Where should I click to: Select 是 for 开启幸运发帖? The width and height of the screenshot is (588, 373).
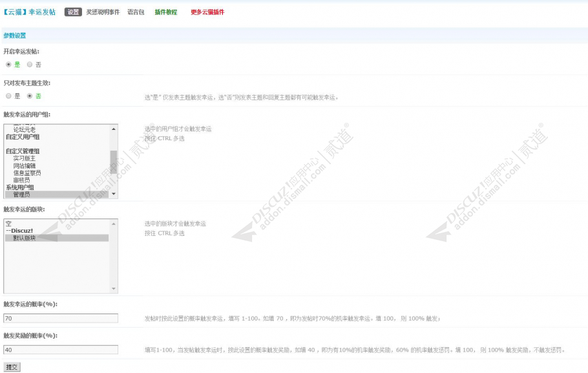click(8, 65)
